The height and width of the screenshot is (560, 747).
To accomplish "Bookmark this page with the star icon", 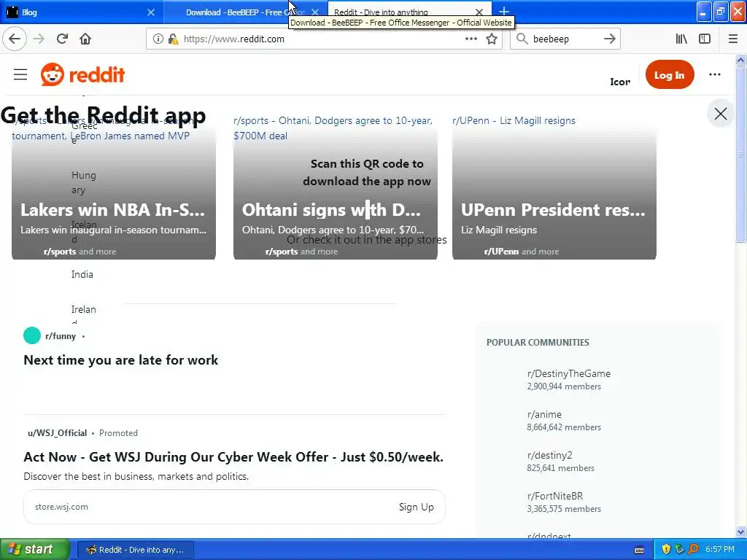I will point(492,39).
